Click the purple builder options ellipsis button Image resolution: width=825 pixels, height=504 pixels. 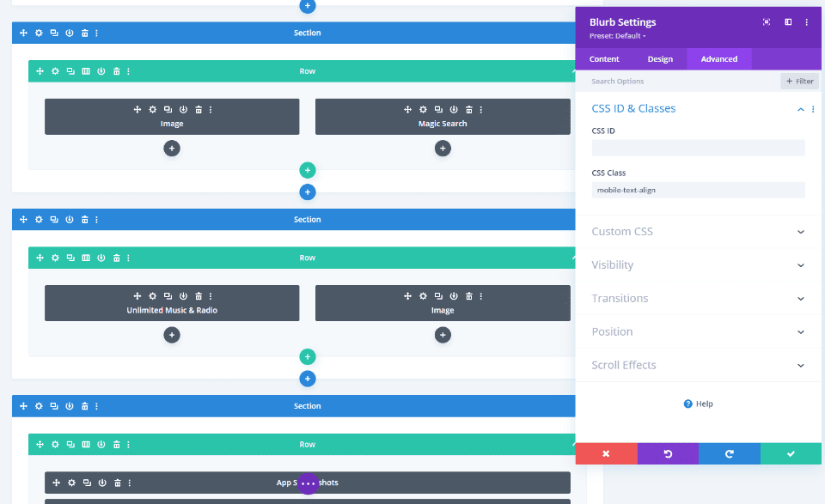click(x=308, y=483)
